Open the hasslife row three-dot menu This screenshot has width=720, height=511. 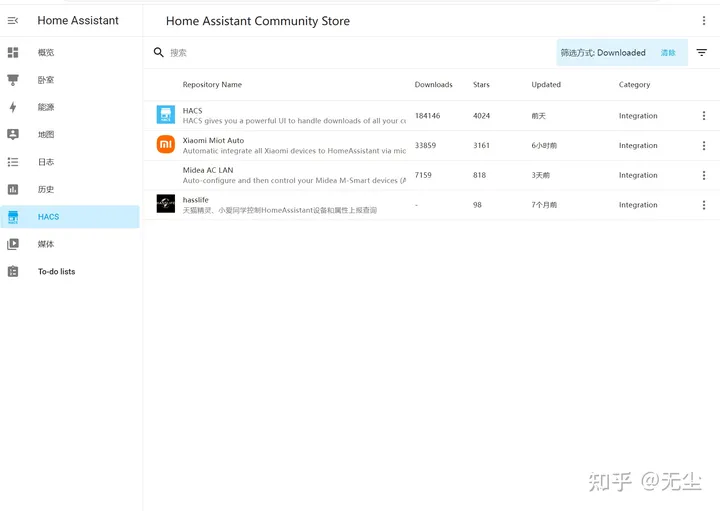(x=703, y=205)
